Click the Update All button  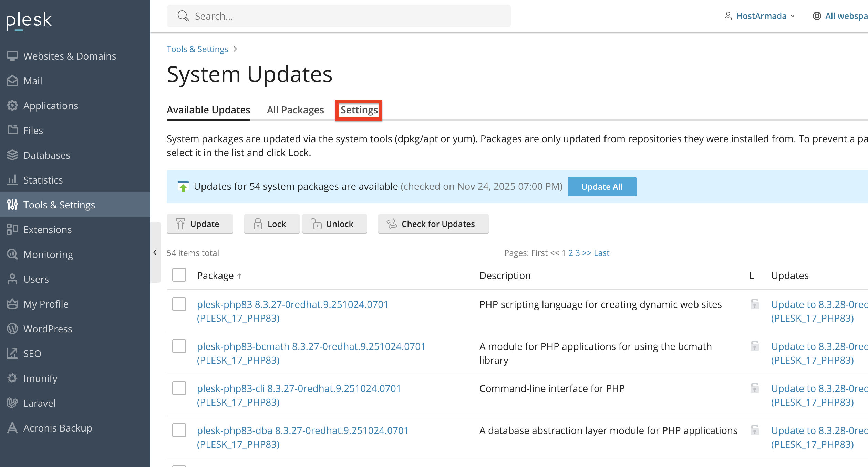(602, 187)
